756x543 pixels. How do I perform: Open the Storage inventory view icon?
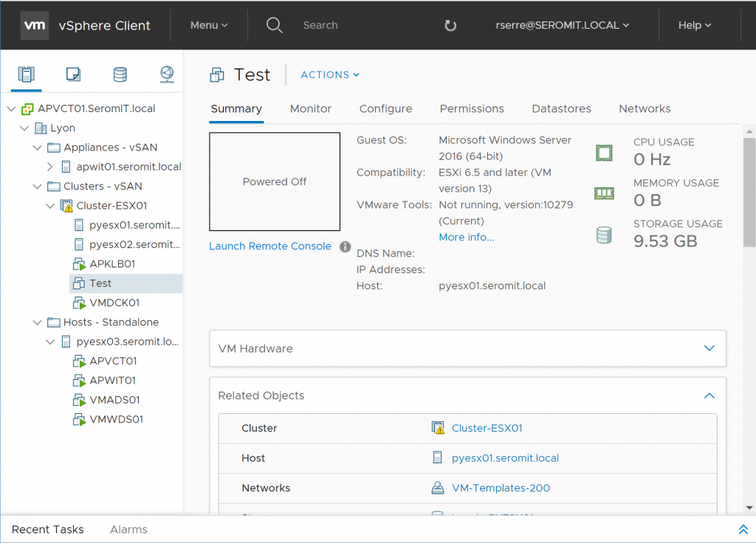point(120,74)
